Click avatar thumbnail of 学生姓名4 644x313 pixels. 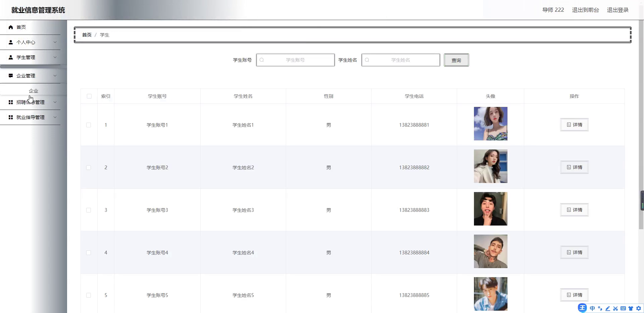click(490, 251)
